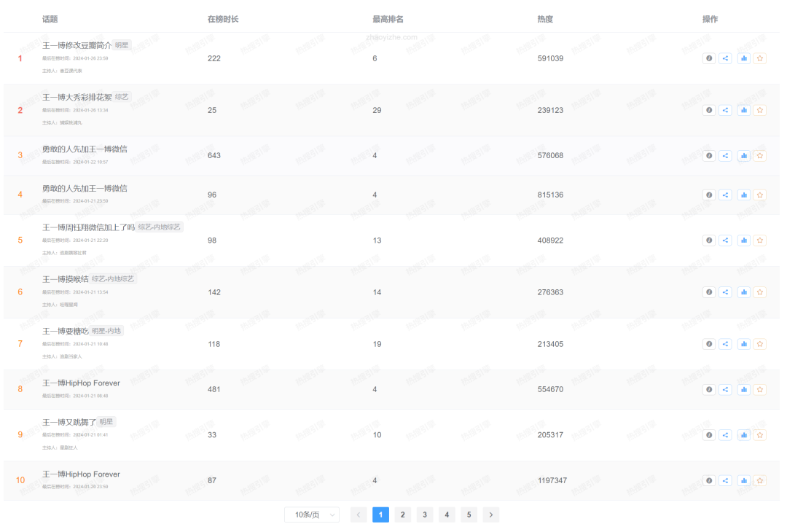Open the 10条/页 page size dropdown
The width and height of the screenshot is (787, 532).
click(x=312, y=515)
